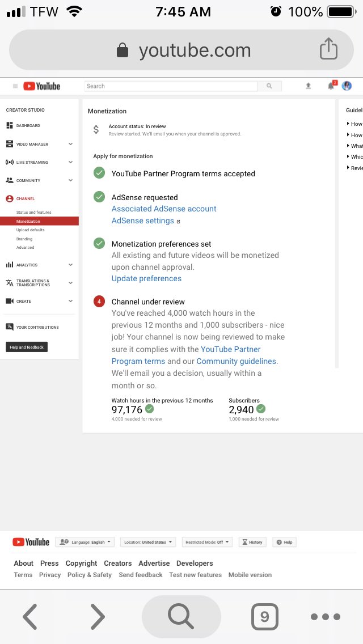The width and height of the screenshot is (363, 644).
Task: Open the tabs switcher showing 9
Action: pyautogui.click(x=265, y=616)
